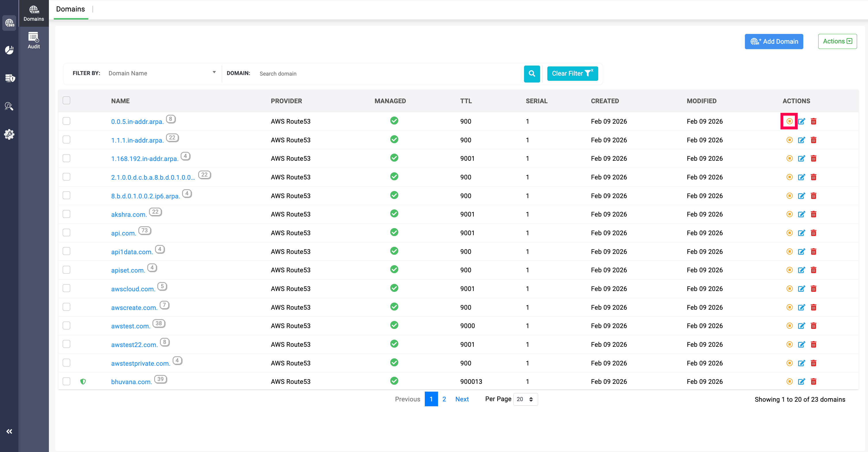
Task: Click orange disable icon for 1.1.1.in-addr.arpa.
Action: (x=789, y=140)
